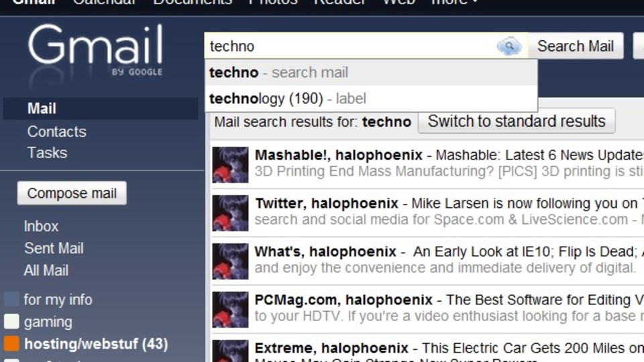Viewport: 644px width, 362px height.
Task: Go to Inbox folder
Action: coord(41,227)
